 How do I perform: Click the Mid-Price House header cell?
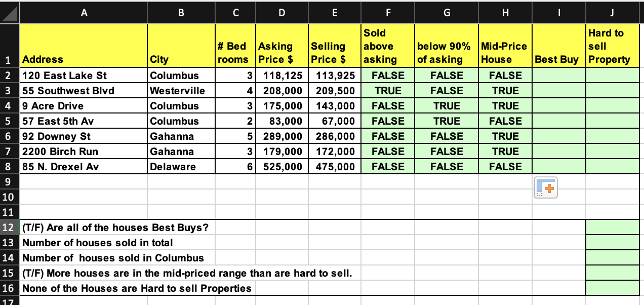[x=505, y=46]
